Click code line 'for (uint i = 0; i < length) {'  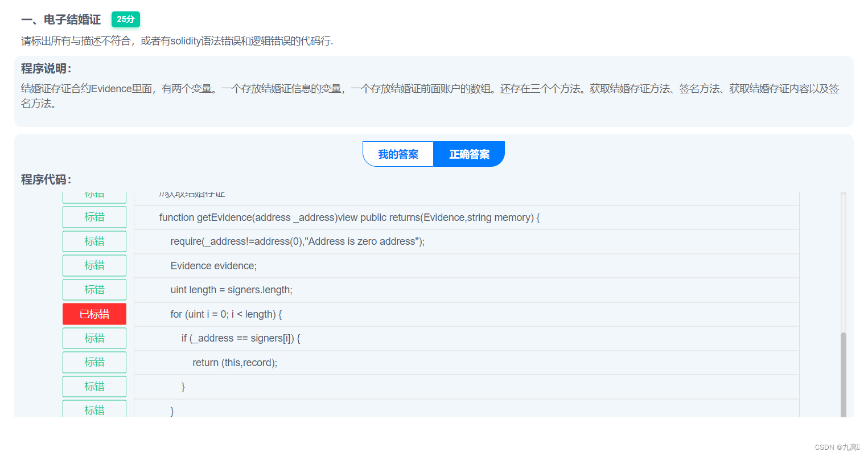[x=467, y=314]
